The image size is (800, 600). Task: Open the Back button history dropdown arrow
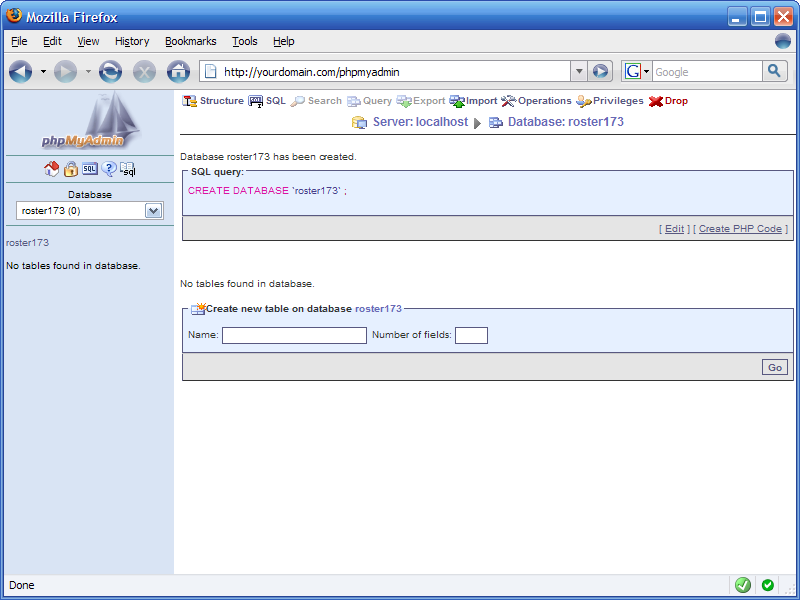point(43,72)
